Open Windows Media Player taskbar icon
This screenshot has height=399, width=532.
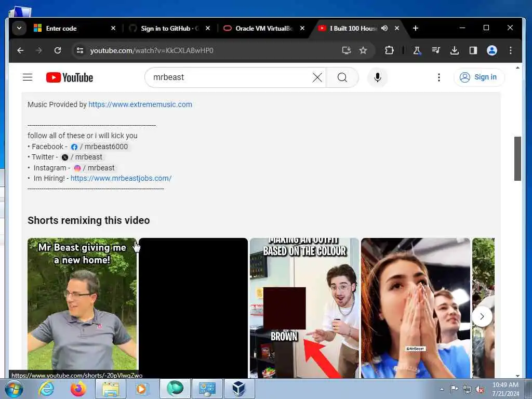point(142,389)
